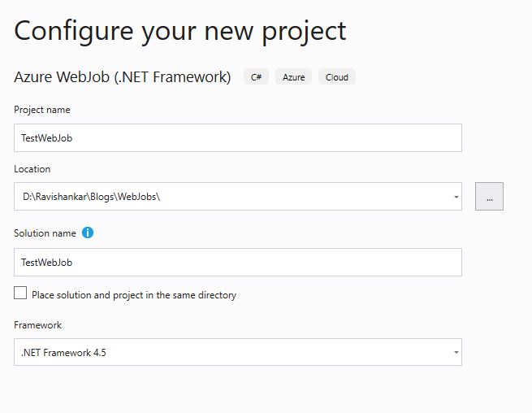532x413 pixels.
Task: Click the TestWebJob text in Solution name
Action: point(47,263)
